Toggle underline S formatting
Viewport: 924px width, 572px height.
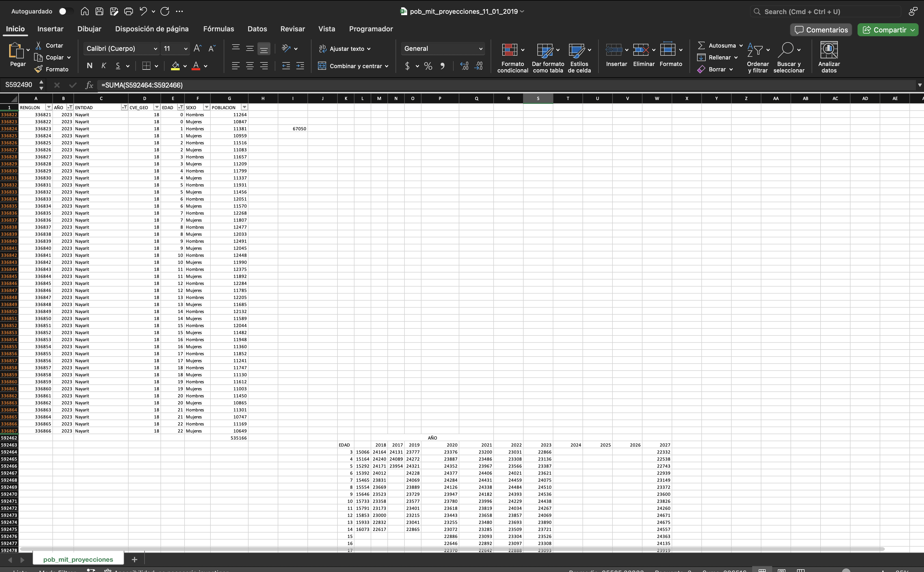point(118,66)
